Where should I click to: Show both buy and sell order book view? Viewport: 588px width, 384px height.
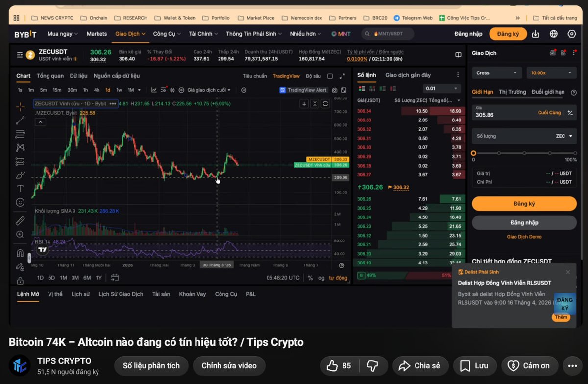tap(362, 89)
